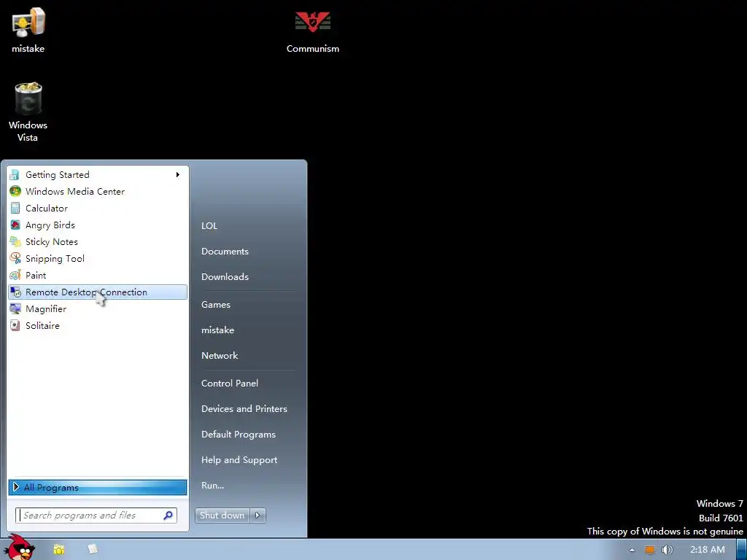
Task: Open Downloads from Start menu
Action: (x=225, y=276)
